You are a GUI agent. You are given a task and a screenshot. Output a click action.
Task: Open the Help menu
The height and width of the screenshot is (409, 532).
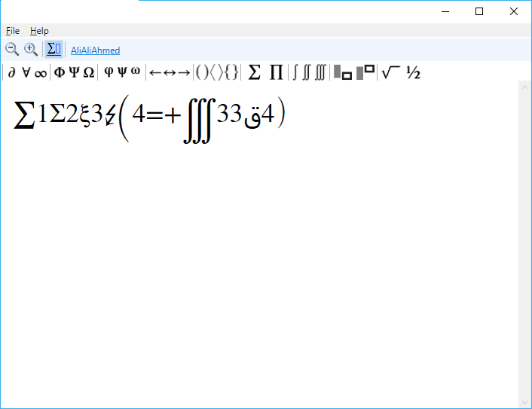[x=39, y=31]
